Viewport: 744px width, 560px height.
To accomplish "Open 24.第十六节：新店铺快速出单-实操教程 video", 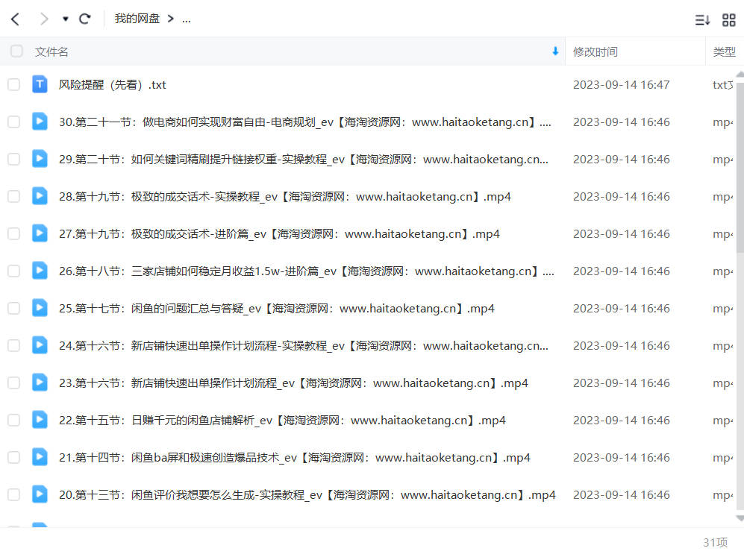I will tap(303, 346).
